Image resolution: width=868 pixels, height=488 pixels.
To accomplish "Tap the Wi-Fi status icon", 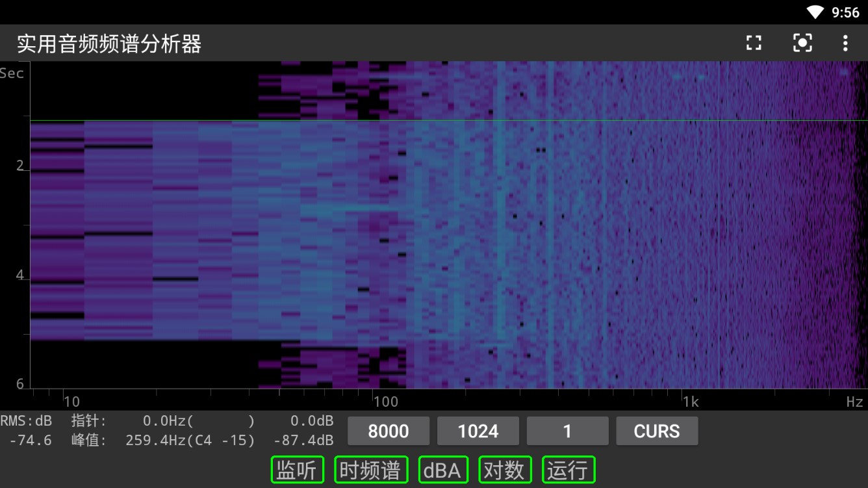I will (815, 12).
